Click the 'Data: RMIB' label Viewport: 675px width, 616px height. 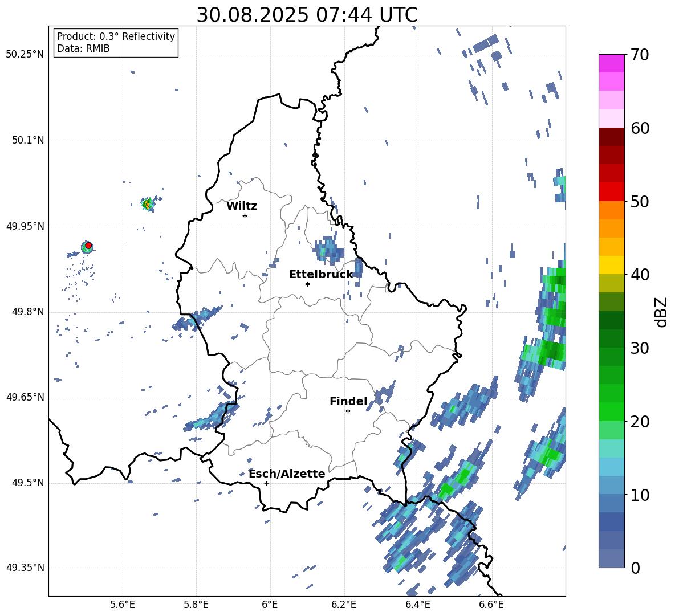[83, 48]
